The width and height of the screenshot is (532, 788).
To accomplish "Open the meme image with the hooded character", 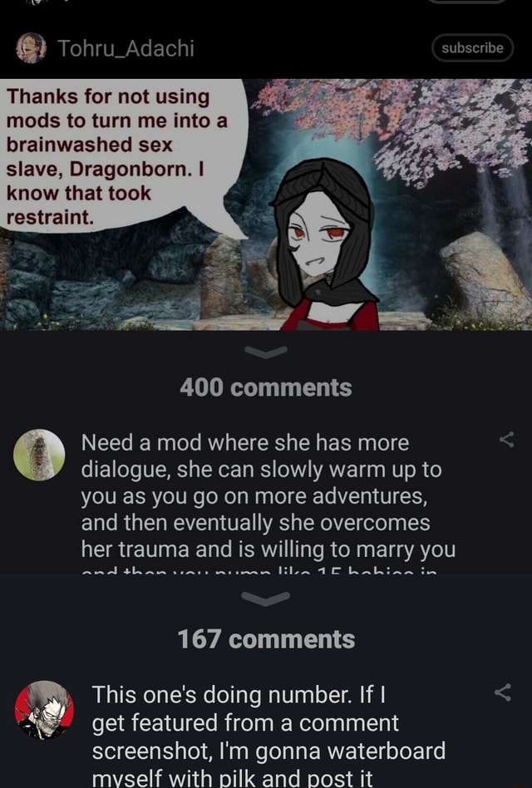I will click(266, 204).
